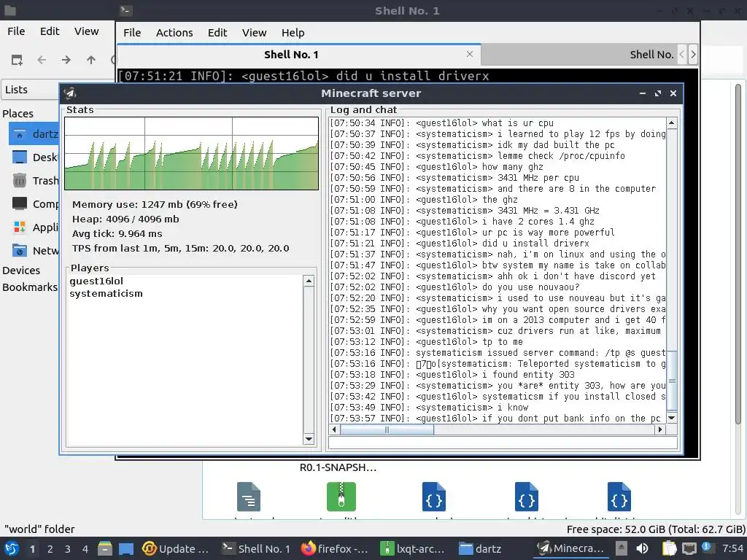
Task: Switch to Shell No. 1 taskbar entry
Action: tap(256, 548)
